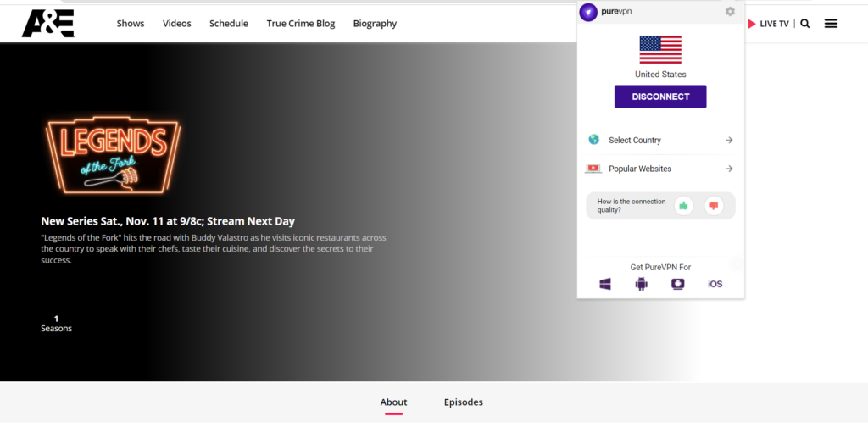Click the A&E logo
Image resolution: width=868 pixels, height=427 pixels.
47,23
